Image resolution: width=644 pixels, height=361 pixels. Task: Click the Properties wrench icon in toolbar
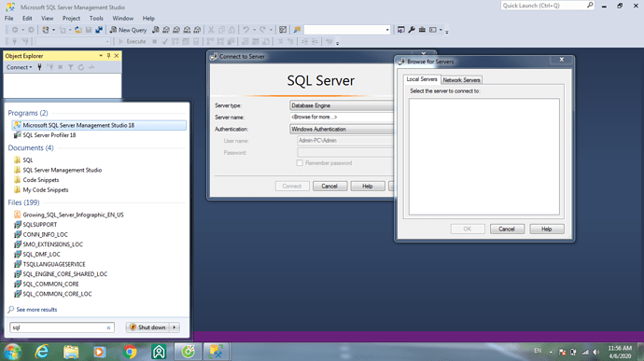[x=412, y=30]
